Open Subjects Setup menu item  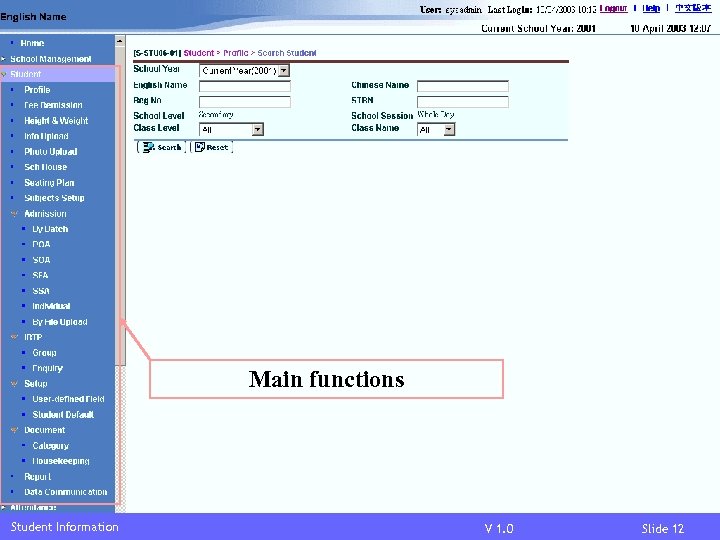[54, 198]
